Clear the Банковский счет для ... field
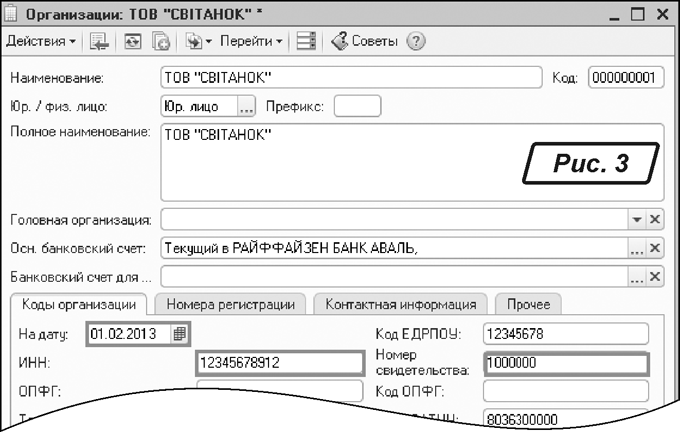The width and height of the screenshot is (680, 432). tap(655, 277)
